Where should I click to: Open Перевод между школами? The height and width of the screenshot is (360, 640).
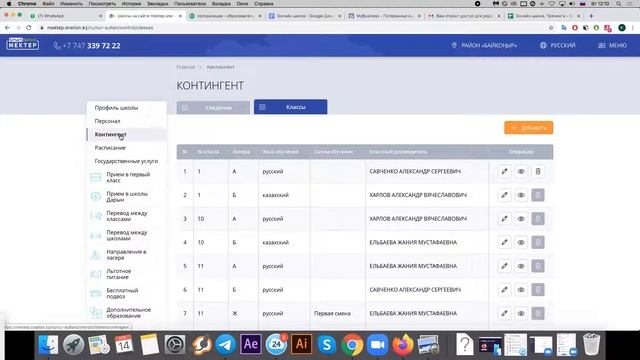tap(127, 236)
